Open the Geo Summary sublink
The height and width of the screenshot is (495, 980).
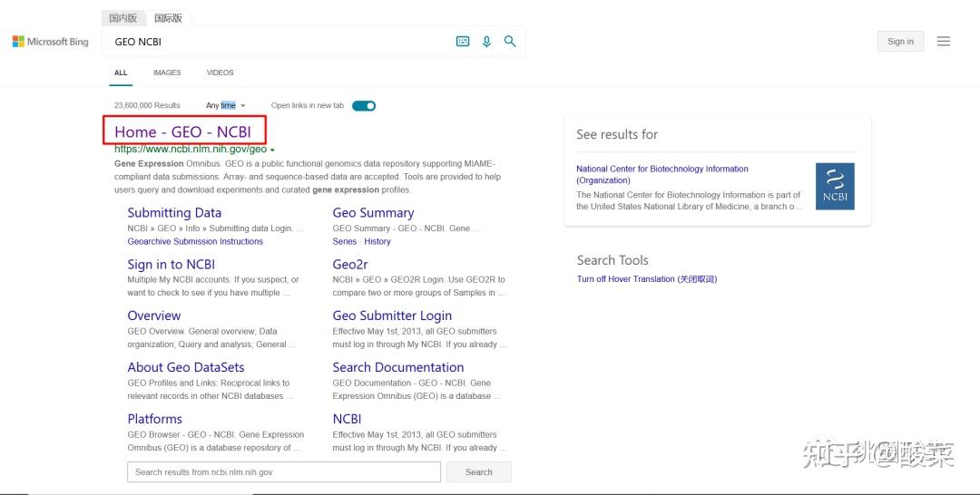(373, 213)
